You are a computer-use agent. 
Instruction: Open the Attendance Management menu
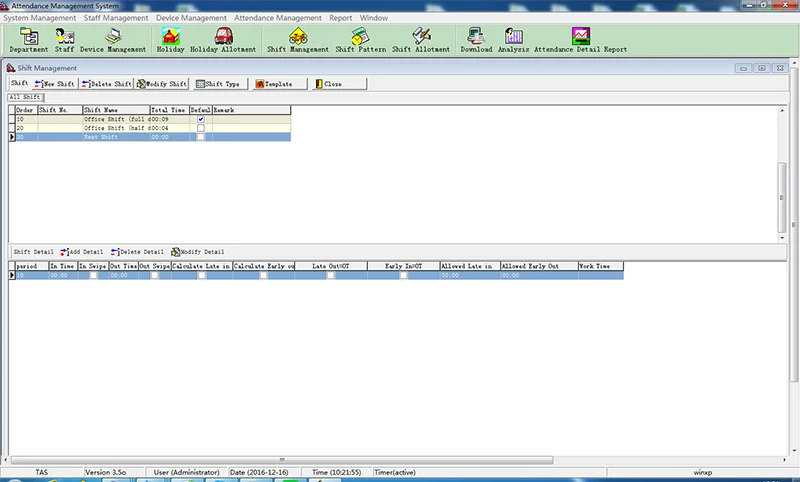tap(278, 18)
